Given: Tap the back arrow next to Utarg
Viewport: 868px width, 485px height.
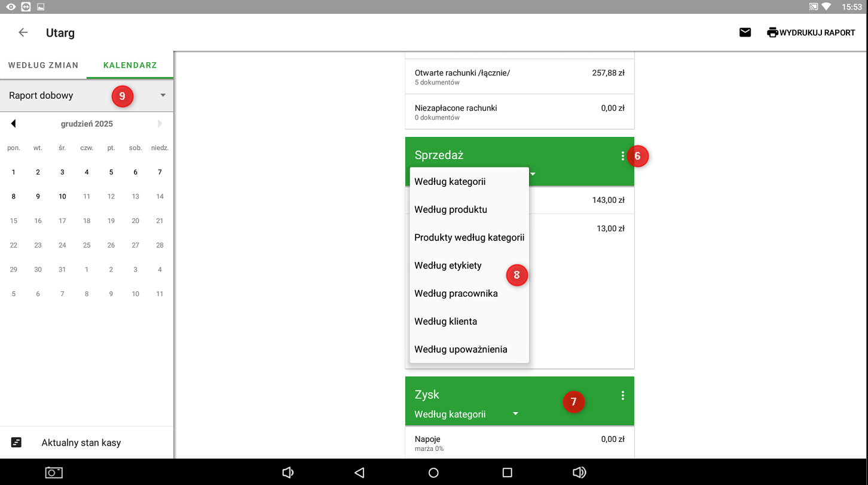Looking at the screenshot, I should tap(23, 33).
